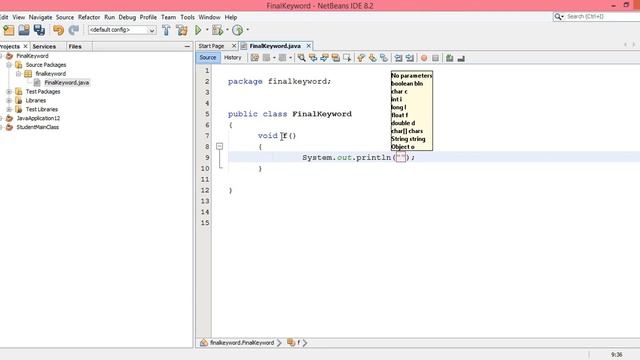Select JavaApplication12 project
Viewport: 640px width, 360px height.
(38, 118)
